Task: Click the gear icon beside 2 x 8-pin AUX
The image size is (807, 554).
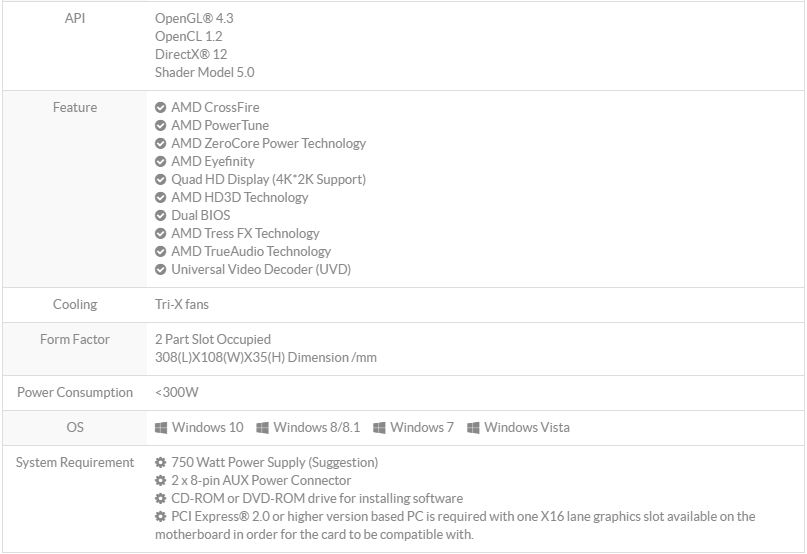Action: 161,480
